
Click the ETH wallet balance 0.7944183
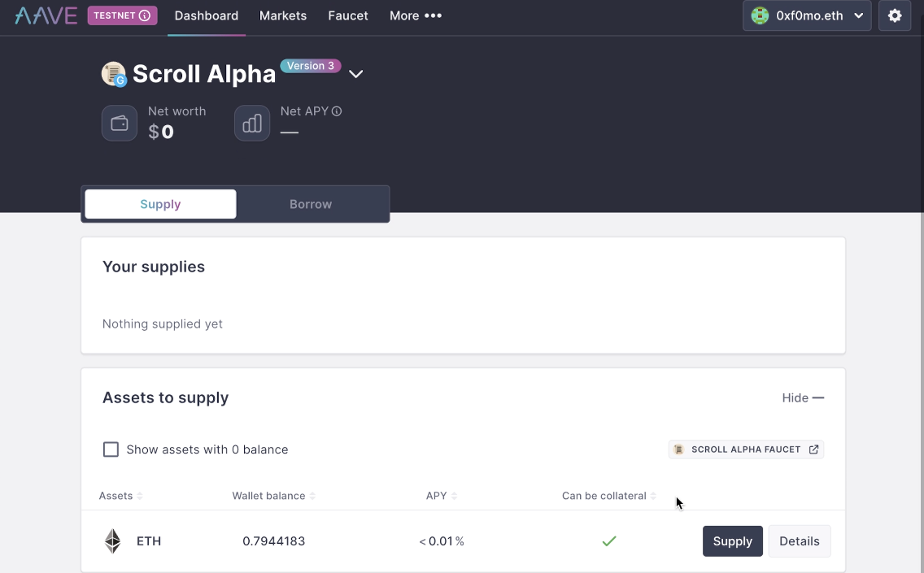point(273,541)
